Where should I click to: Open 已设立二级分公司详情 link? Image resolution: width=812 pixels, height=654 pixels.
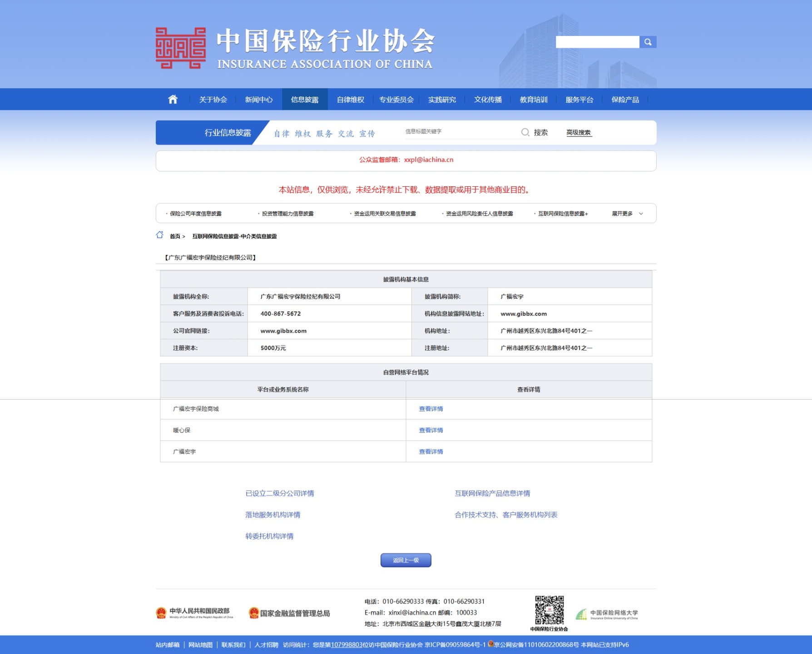279,493
